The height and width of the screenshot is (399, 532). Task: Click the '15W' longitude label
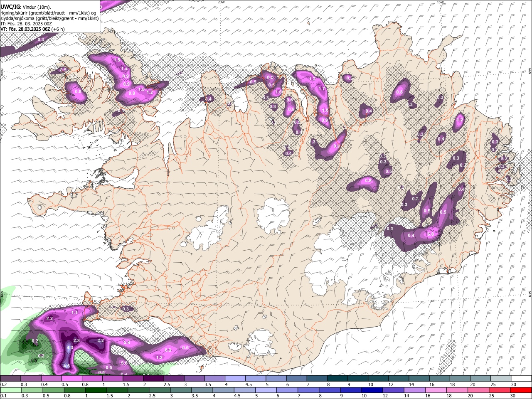click(440, 2)
